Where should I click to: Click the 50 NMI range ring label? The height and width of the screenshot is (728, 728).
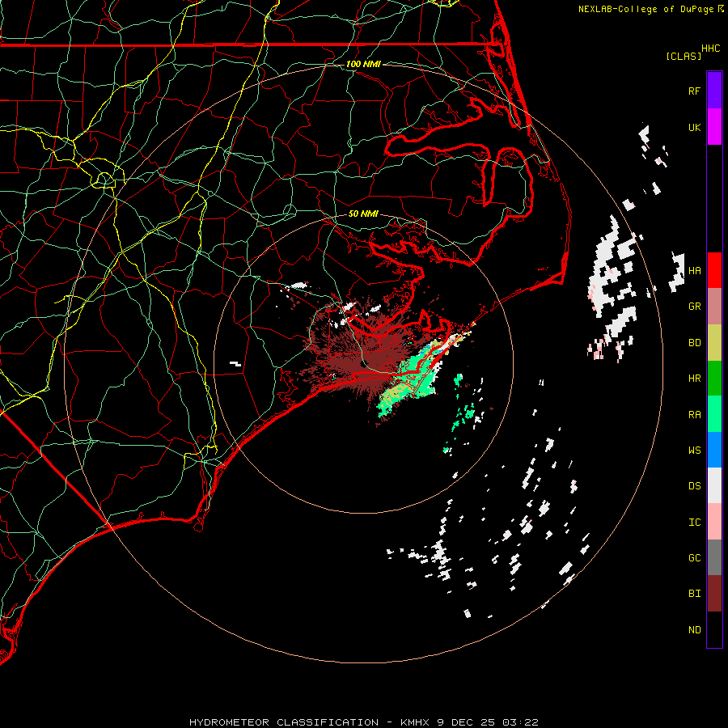tap(363, 214)
